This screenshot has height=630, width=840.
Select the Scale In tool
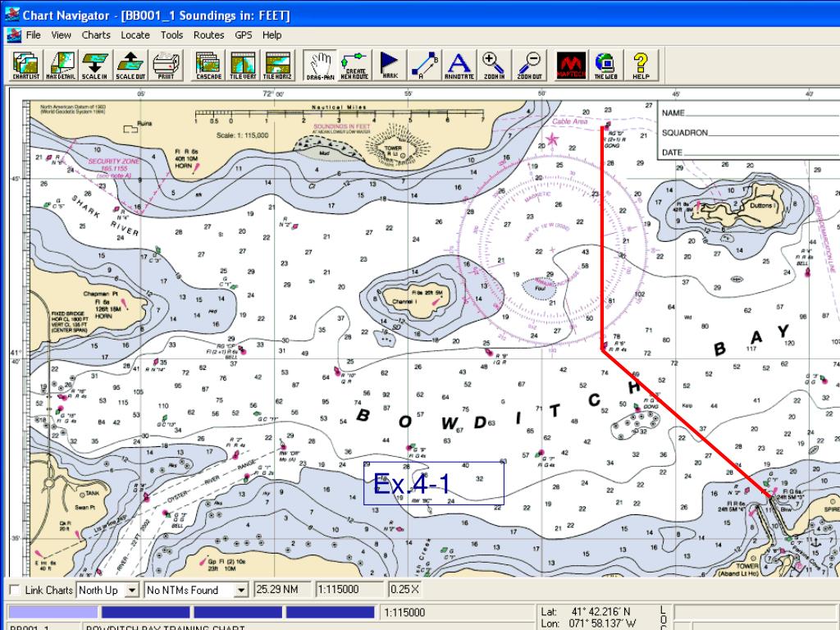click(x=95, y=66)
